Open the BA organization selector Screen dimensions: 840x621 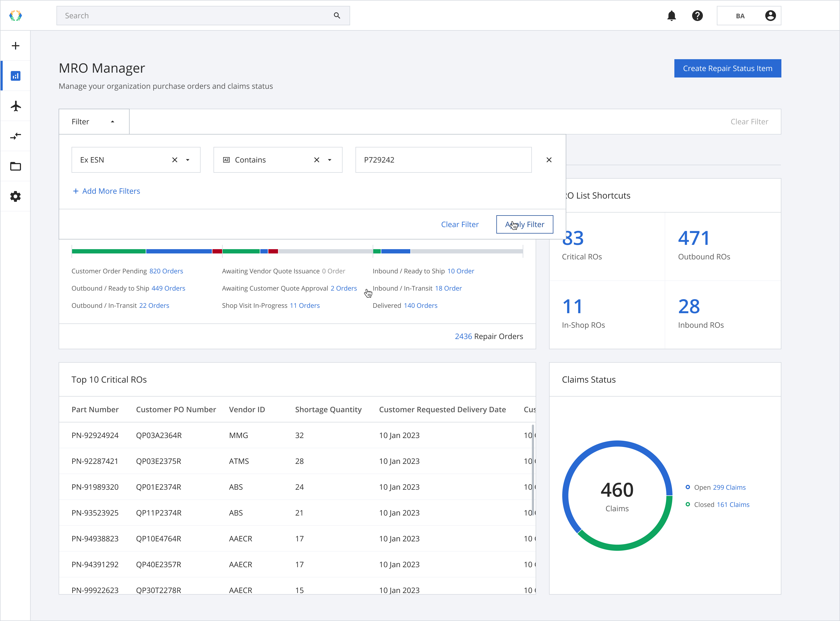(749, 15)
